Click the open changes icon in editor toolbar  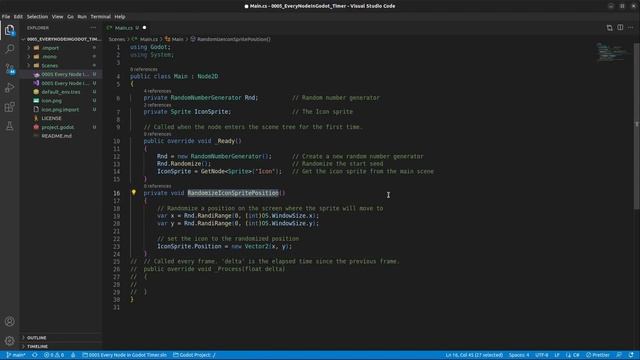click(609, 28)
